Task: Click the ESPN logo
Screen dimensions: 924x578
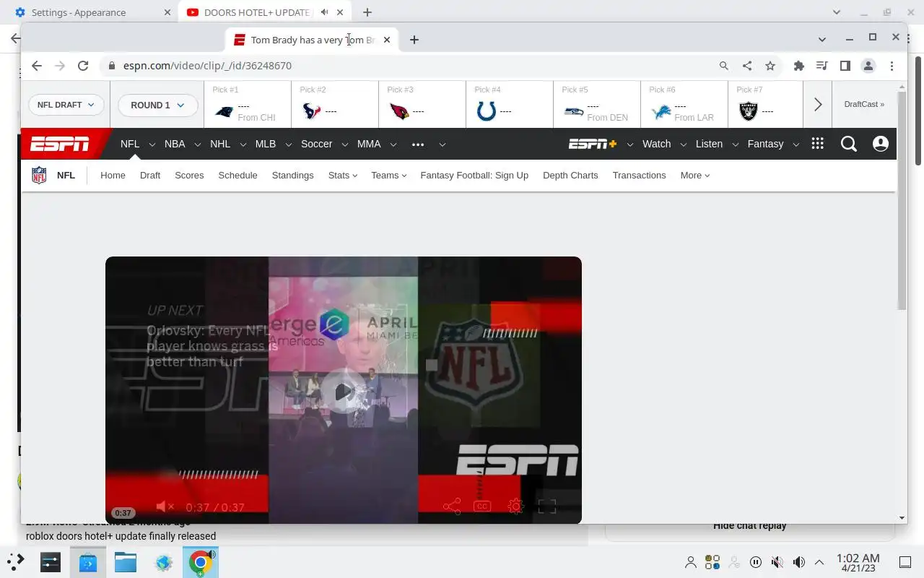Action: (60, 144)
